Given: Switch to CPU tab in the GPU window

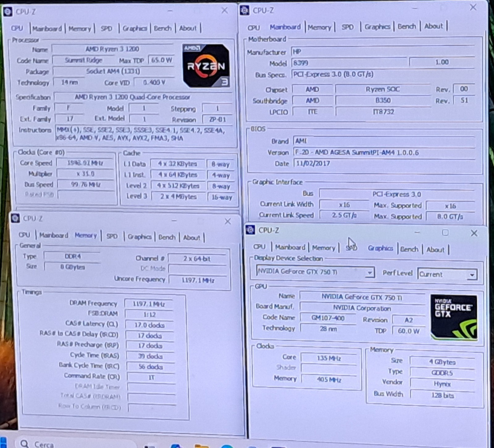Looking at the screenshot, I should (x=259, y=247).
